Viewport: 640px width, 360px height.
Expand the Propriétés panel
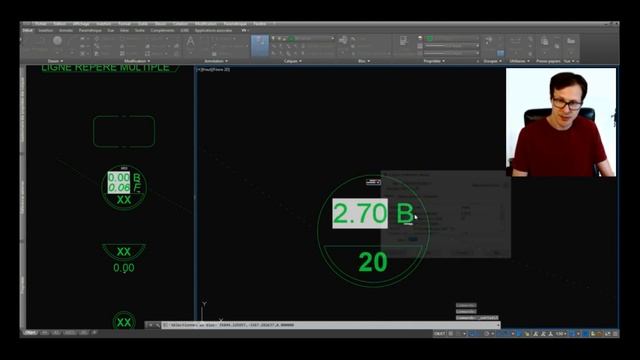[434, 61]
